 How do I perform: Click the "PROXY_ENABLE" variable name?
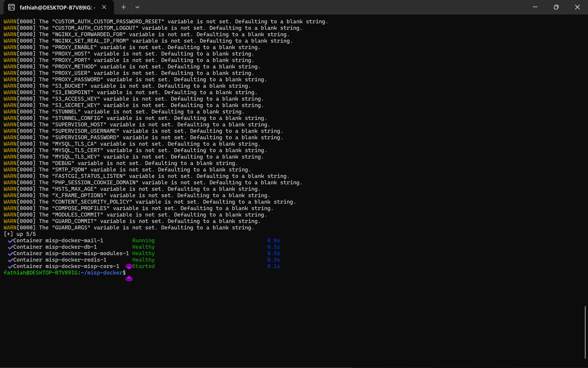(74, 48)
